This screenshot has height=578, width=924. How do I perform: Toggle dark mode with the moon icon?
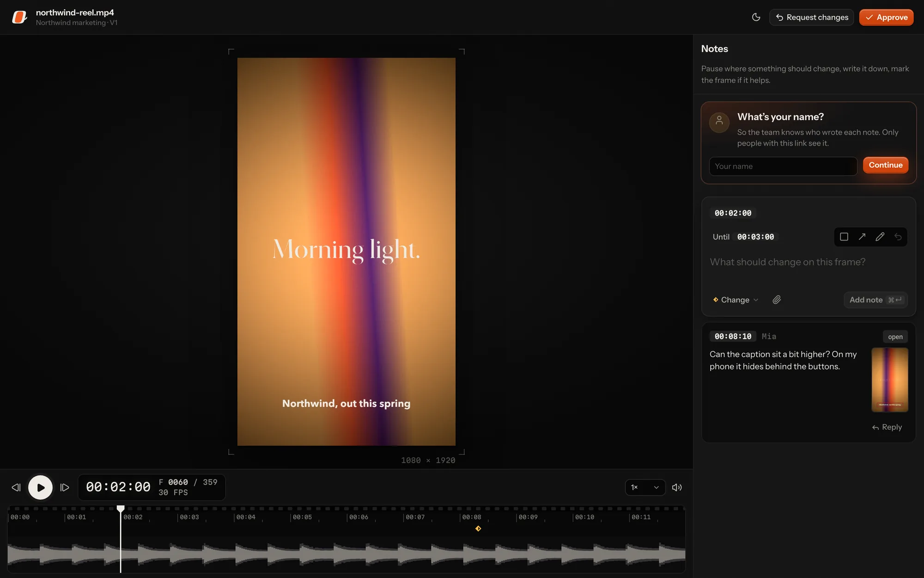756,17
